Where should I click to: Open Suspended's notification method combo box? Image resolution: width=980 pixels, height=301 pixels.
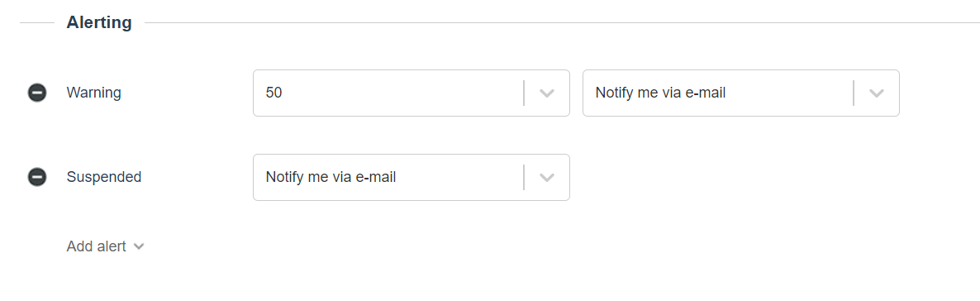click(x=412, y=178)
